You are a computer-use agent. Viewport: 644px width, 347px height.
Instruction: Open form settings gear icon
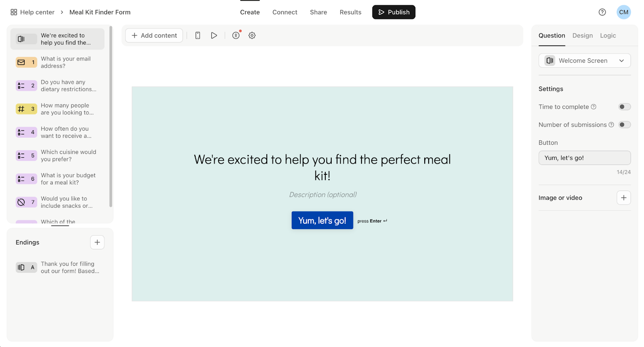pyautogui.click(x=252, y=35)
